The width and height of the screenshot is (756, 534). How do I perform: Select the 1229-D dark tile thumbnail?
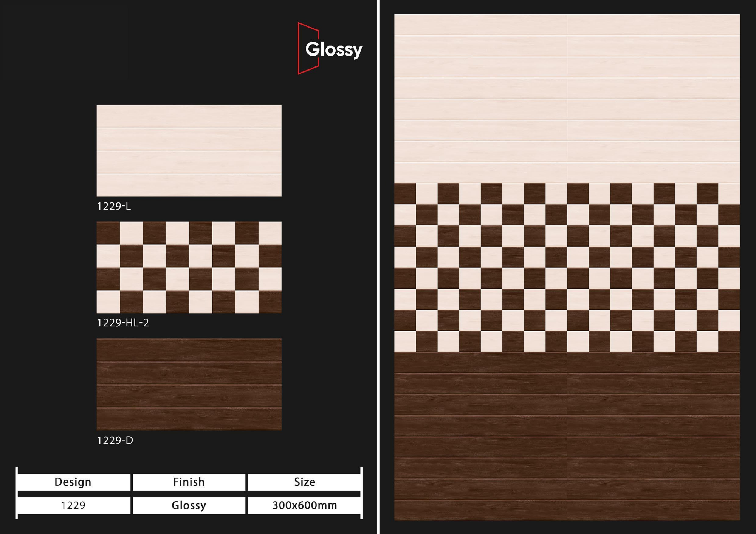pos(189,384)
